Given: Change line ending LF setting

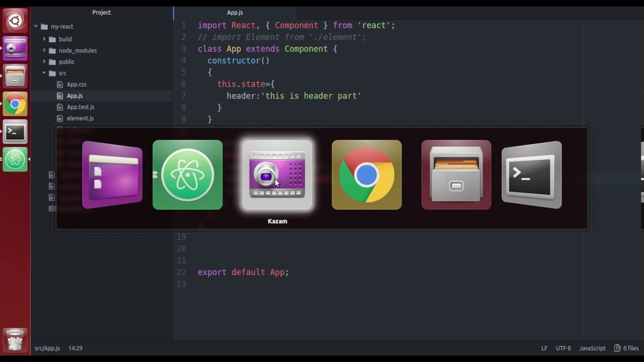Looking at the screenshot, I should click(544, 348).
